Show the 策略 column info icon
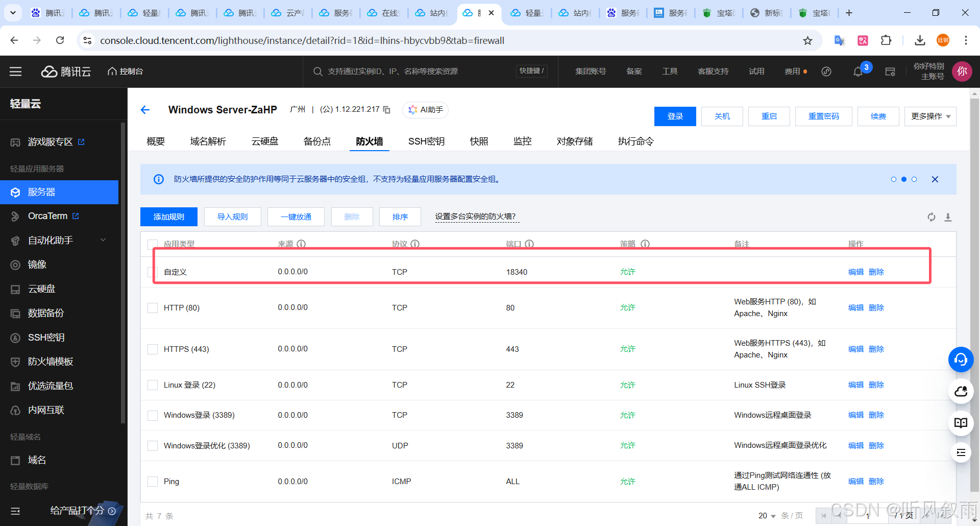 click(645, 244)
